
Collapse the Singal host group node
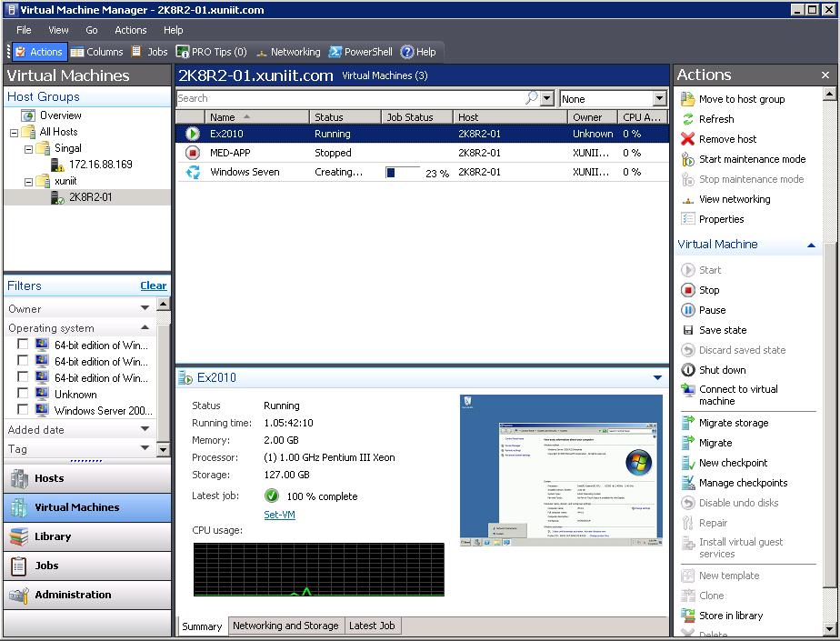click(x=29, y=149)
